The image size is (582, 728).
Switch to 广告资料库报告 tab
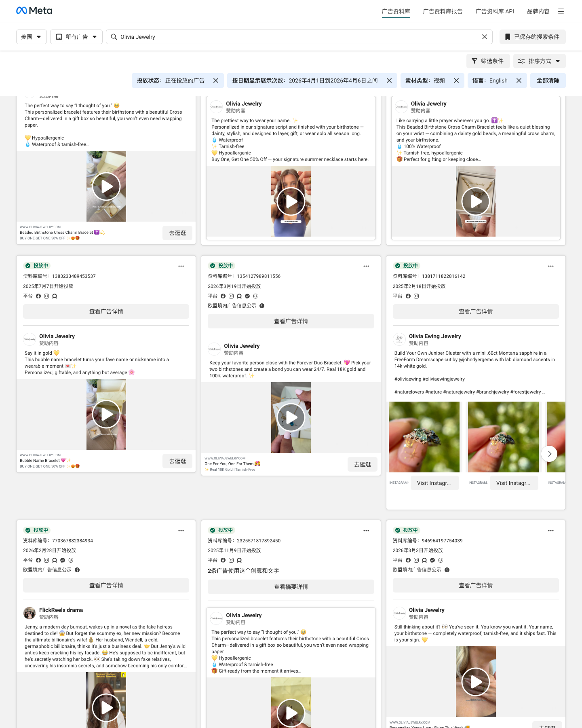coord(443,11)
